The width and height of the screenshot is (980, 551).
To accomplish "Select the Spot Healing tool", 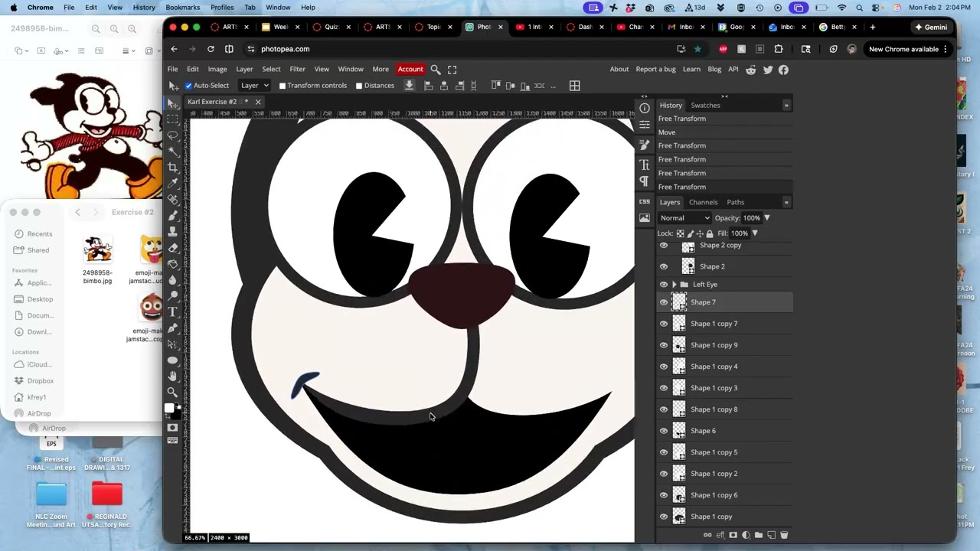I will (173, 199).
